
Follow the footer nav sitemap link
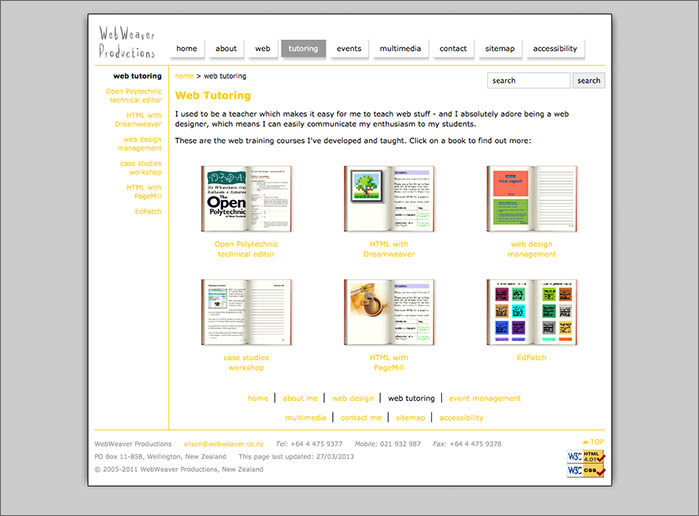pyautogui.click(x=410, y=418)
